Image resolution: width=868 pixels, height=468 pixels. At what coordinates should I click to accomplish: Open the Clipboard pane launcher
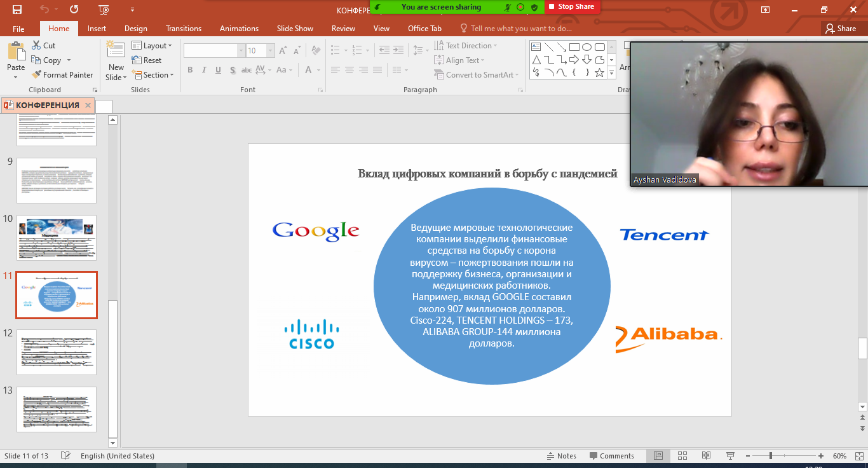[95, 90]
